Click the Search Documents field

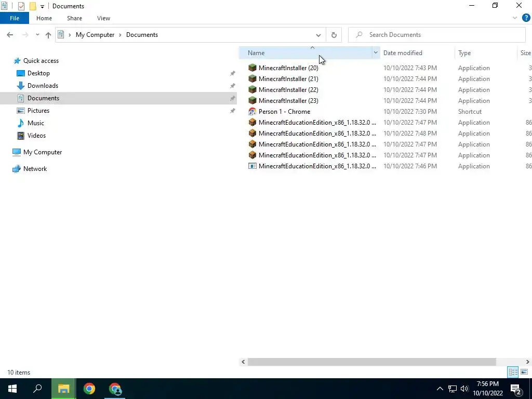[x=437, y=35]
